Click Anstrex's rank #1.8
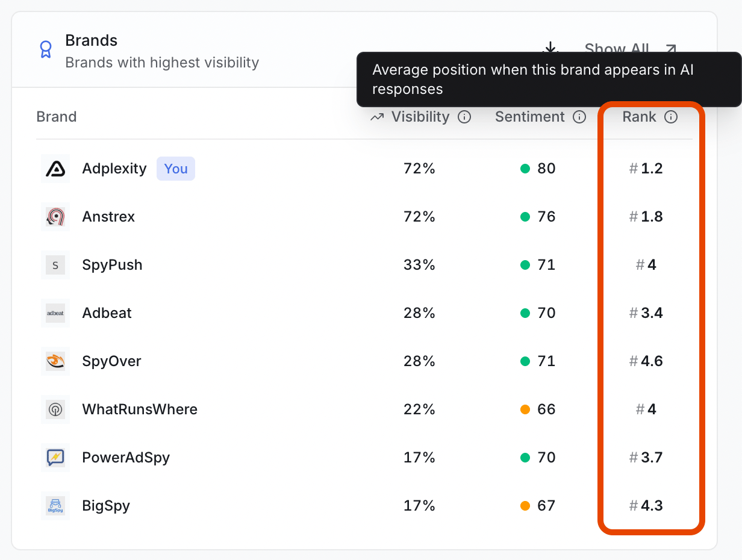The image size is (742, 560). [646, 217]
